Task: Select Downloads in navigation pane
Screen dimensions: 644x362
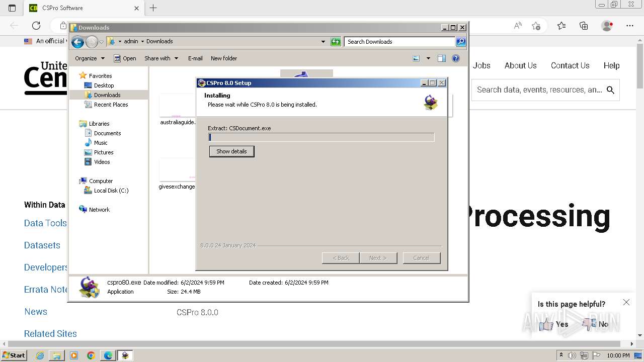Action: click(107, 95)
